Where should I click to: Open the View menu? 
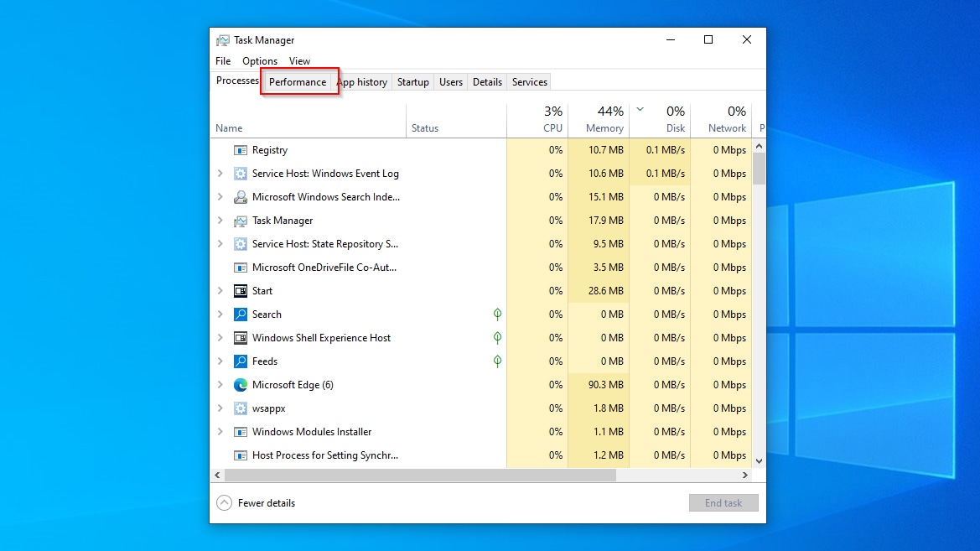pyautogui.click(x=299, y=60)
